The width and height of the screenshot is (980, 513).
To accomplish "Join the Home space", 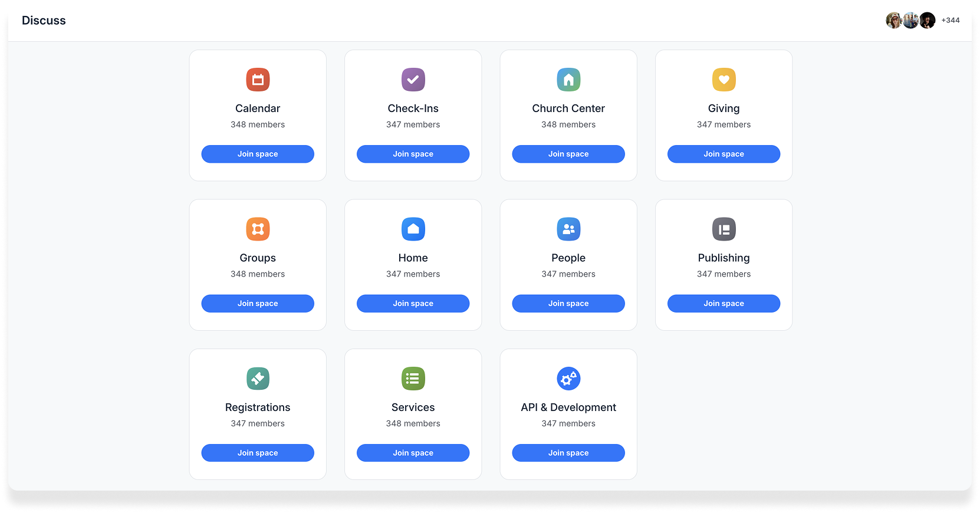I will (413, 304).
